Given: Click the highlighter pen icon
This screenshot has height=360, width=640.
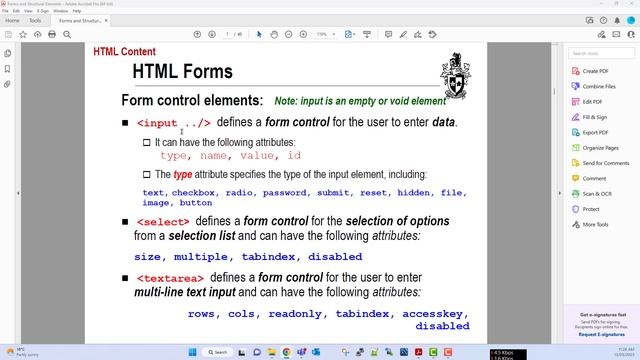Looking at the screenshot, I should [x=403, y=35].
